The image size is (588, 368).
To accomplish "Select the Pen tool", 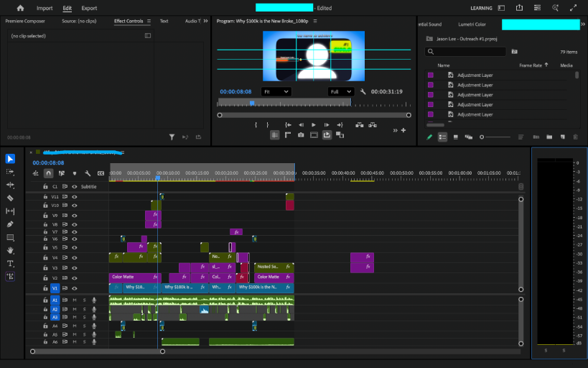I will (10, 224).
